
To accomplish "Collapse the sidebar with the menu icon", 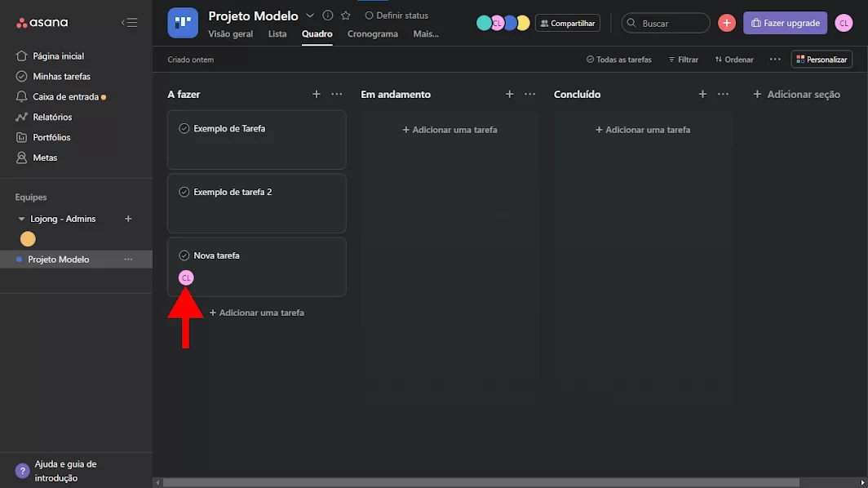I will pos(130,23).
